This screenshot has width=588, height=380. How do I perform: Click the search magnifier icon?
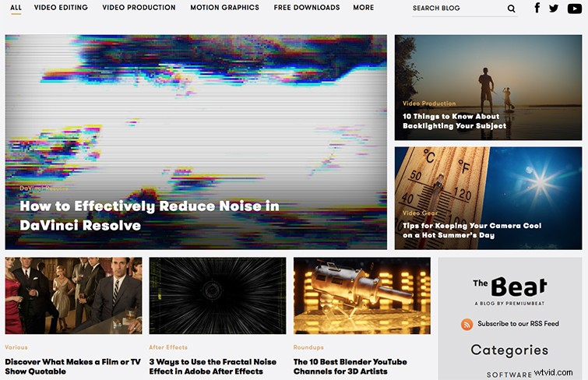pyautogui.click(x=511, y=9)
